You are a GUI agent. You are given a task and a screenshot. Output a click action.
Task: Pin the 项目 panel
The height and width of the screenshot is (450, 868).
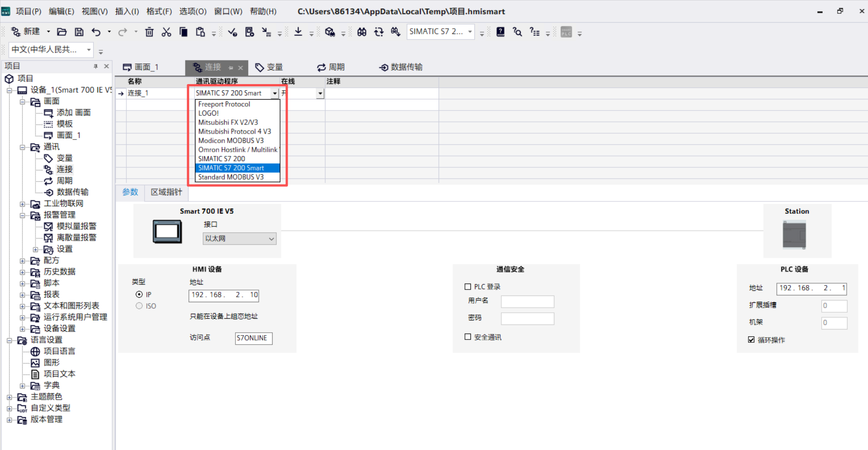point(95,66)
